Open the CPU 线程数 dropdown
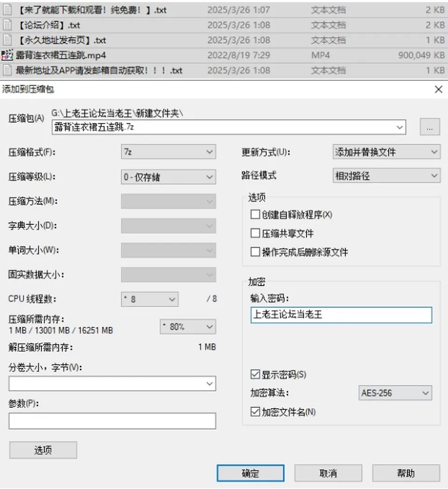 click(x=150, y=299)
